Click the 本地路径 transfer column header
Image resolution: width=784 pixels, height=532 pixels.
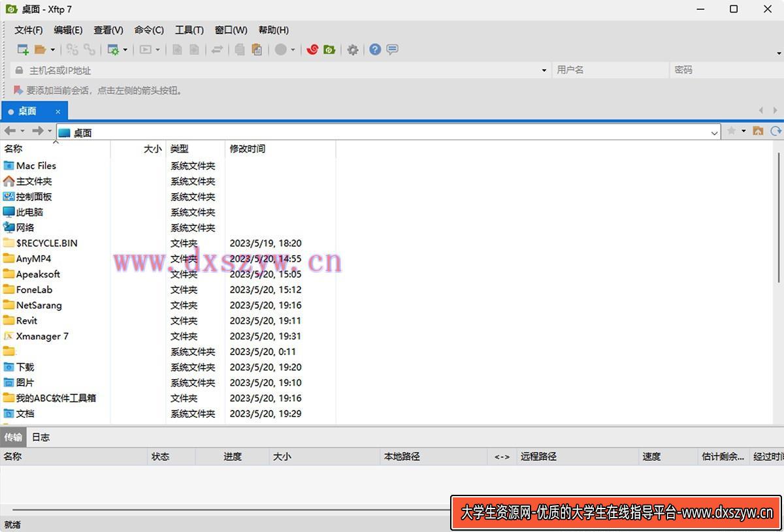pyautogui.click(x=434, y=457)
